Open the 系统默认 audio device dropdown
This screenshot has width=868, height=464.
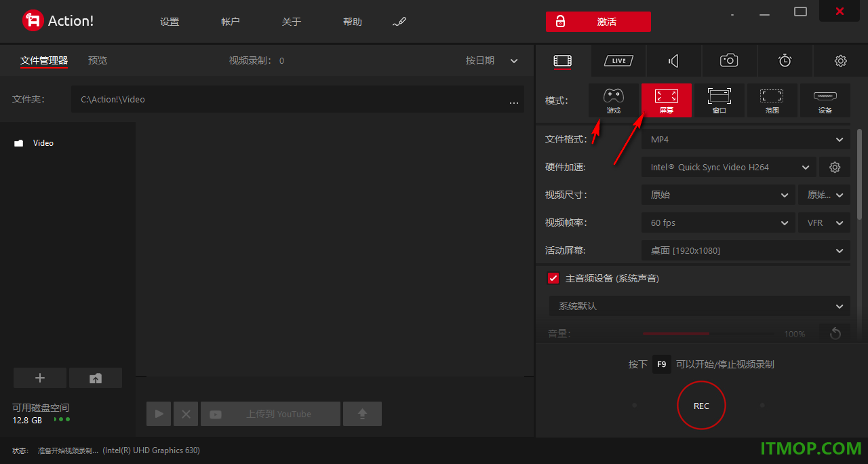700,306
